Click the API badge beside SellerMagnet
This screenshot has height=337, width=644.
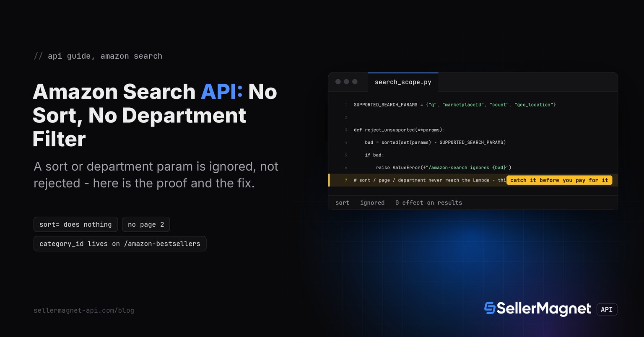(x=607, y=309)
